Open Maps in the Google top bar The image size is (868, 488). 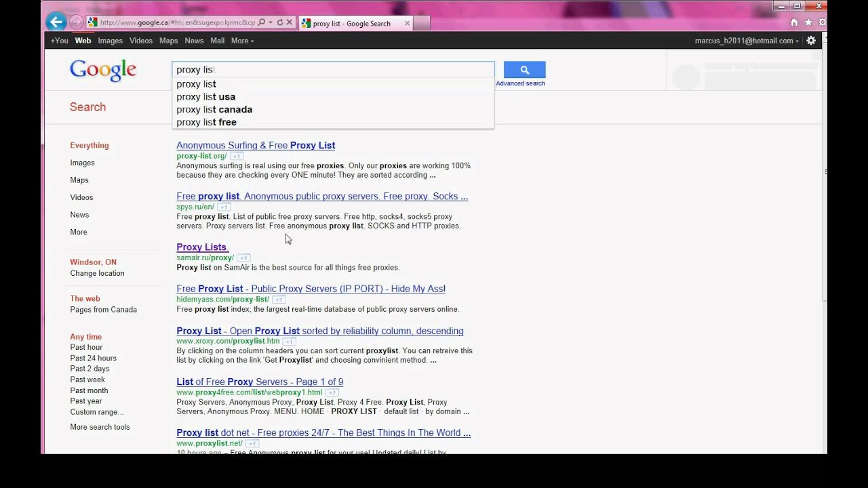(168, 41)
